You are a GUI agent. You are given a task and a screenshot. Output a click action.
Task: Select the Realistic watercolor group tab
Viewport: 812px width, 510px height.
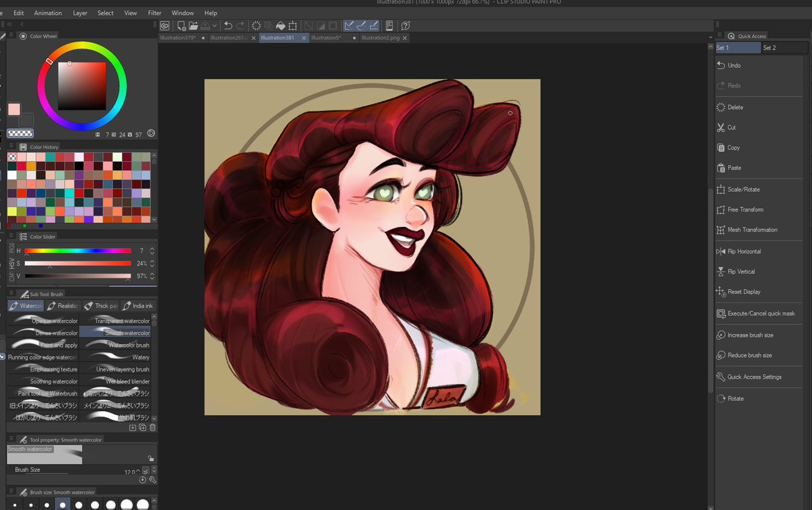point(63,306)
